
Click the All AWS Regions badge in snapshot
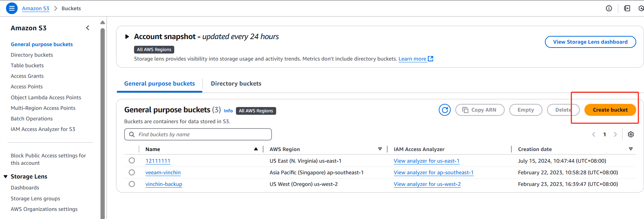coord(154,50)
